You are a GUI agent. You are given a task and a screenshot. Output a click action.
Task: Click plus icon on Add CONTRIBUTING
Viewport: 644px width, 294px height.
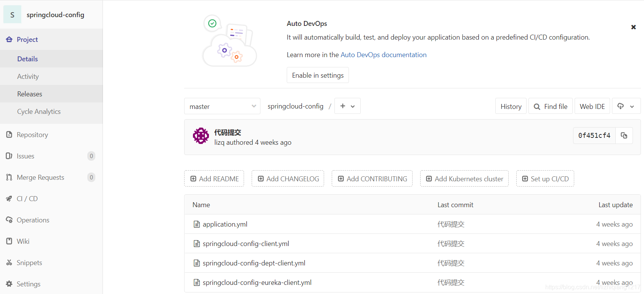pyautogui.click(x=341, y=179)
